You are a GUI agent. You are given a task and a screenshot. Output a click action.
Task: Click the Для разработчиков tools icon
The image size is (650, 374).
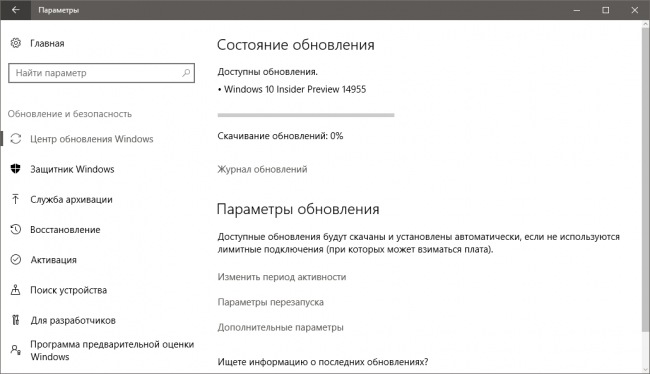(16, 320)
